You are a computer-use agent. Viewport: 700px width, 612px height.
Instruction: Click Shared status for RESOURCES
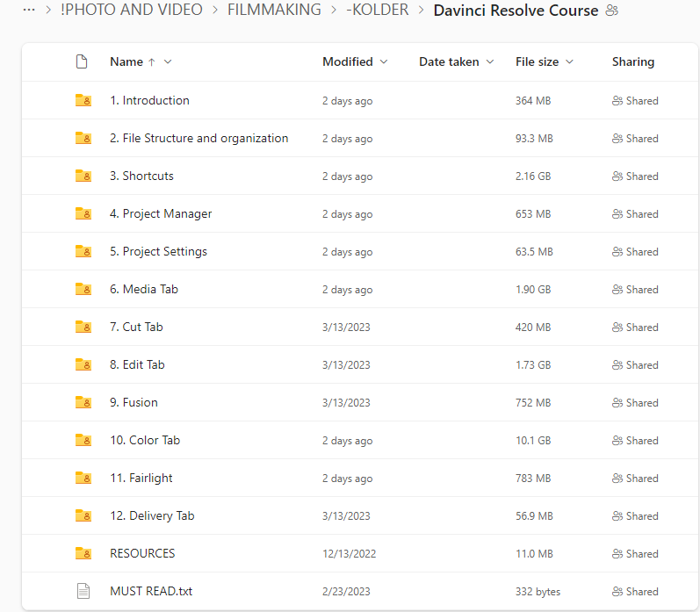(x=635, y=554)
